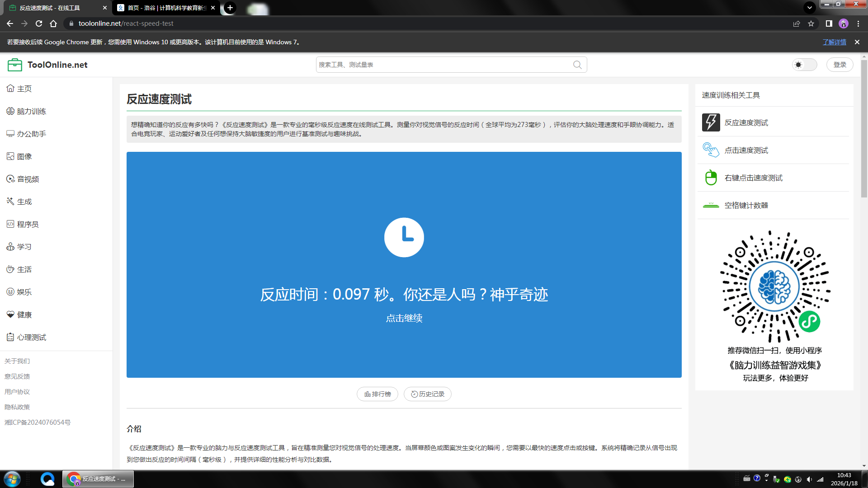Open the 空格键计数器 icon
This screenshot has height=488, width=868.
click(711, 205)
